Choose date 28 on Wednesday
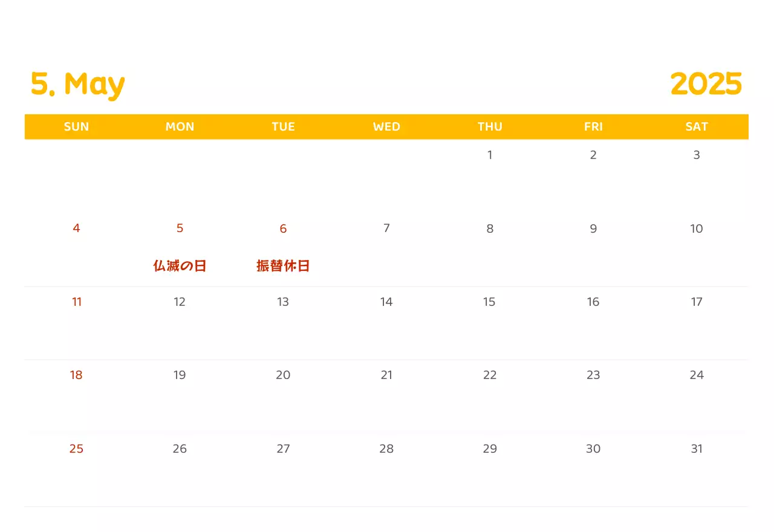The width and height of the screenshot is (774, 532). click(386, 449)
